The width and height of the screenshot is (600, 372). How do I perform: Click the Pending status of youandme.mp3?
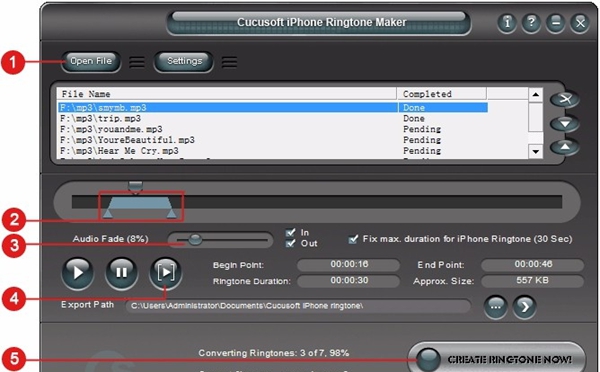[422, 129]
